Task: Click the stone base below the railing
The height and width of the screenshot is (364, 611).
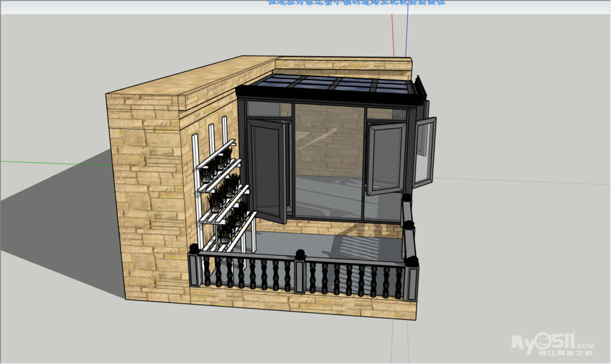Action: coord(305,304)
